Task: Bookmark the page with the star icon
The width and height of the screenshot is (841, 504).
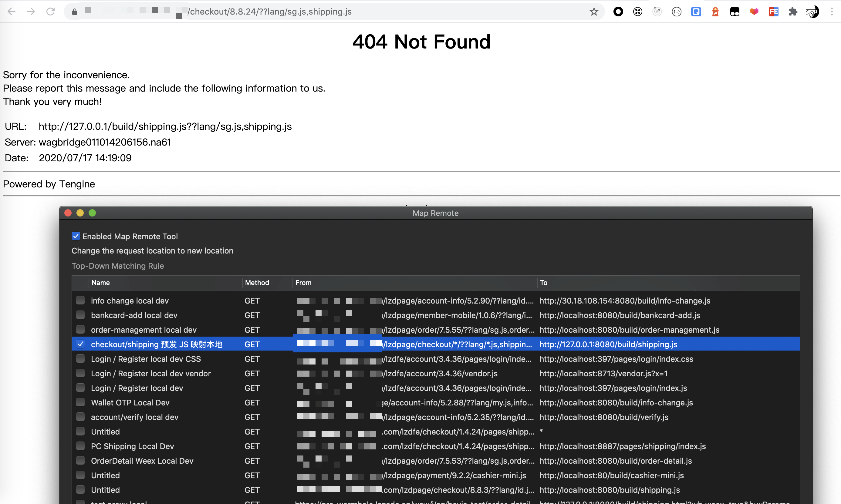Action: tap(593, 12)
